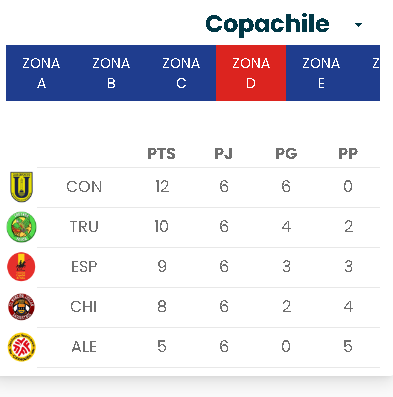Image resolution: width=393 pixels, height=397 pixels.
Task: Select the red ESP team badge
Action: tap(21, 267)
